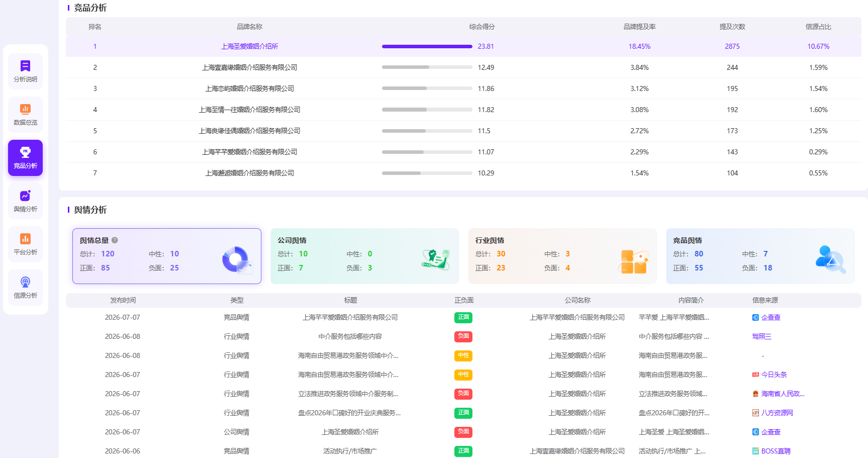
Task: Click the 负面 tag in the 立法推进政务服务 row
Action: click(x=463, y=394)
